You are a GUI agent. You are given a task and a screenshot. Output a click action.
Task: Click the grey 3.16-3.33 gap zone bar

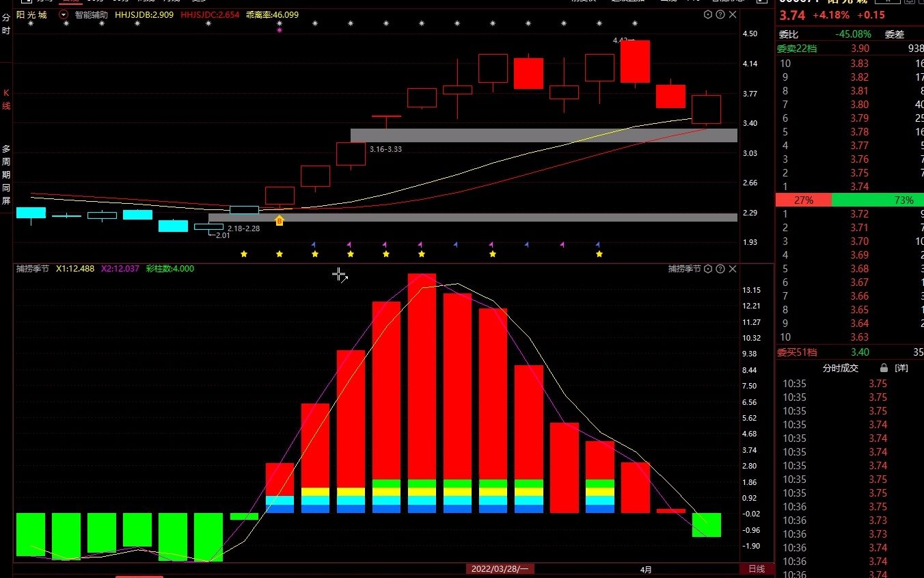tap(544, 135)
